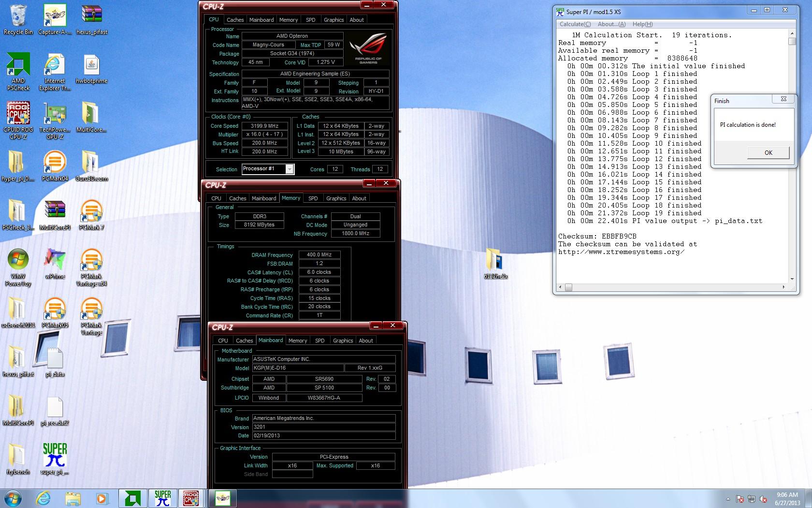
Task: Open SPD tab in top CPU-Z window
Action: click(311, 20)
